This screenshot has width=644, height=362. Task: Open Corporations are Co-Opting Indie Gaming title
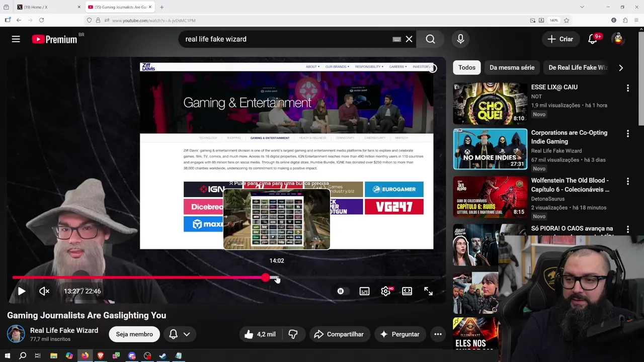(569, 137)
